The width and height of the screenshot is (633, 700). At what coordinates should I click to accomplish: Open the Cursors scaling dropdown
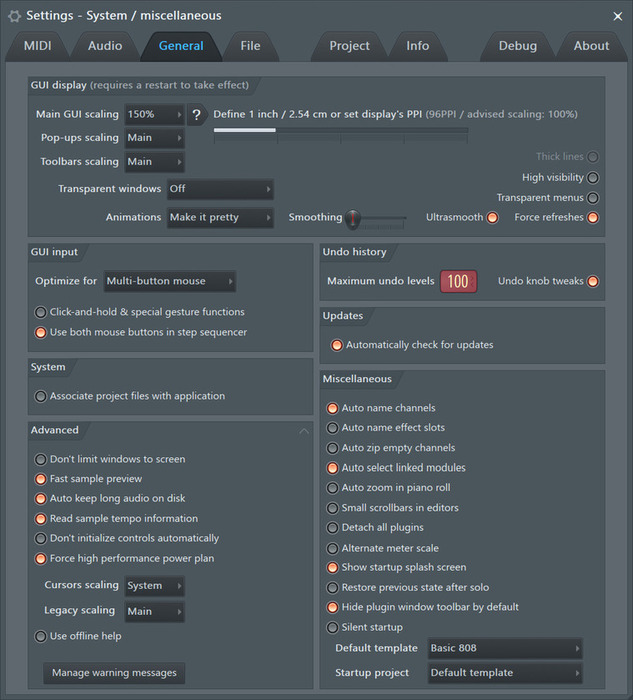pyautogui.click(x=154, y=586)
